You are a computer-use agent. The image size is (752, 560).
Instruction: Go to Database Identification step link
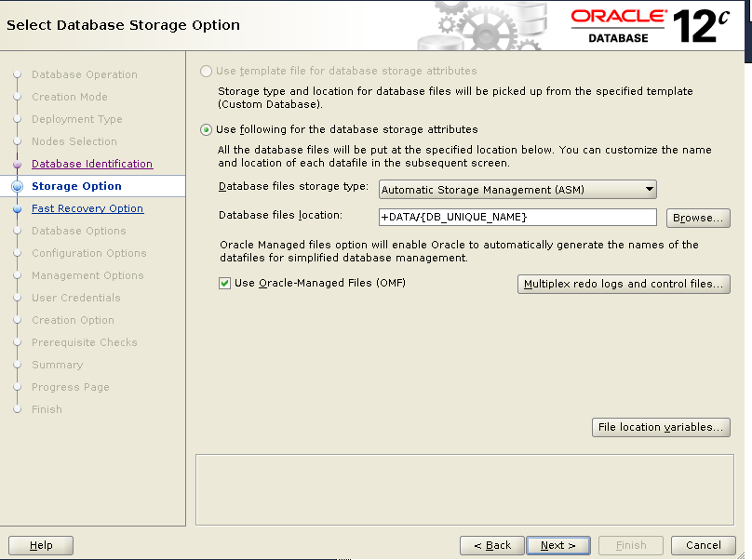91,164
